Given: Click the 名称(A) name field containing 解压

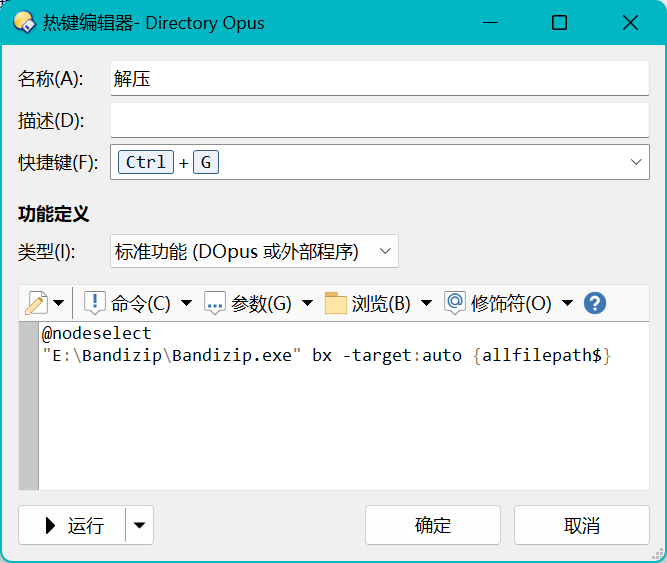Looking at the screenshot, I should [x=379, y=78].
